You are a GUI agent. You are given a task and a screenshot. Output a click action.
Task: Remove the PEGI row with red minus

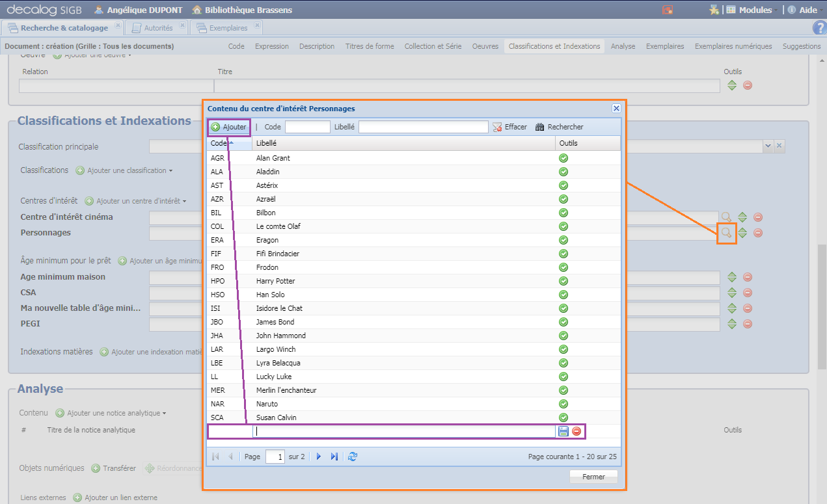(x=748, y=324)
